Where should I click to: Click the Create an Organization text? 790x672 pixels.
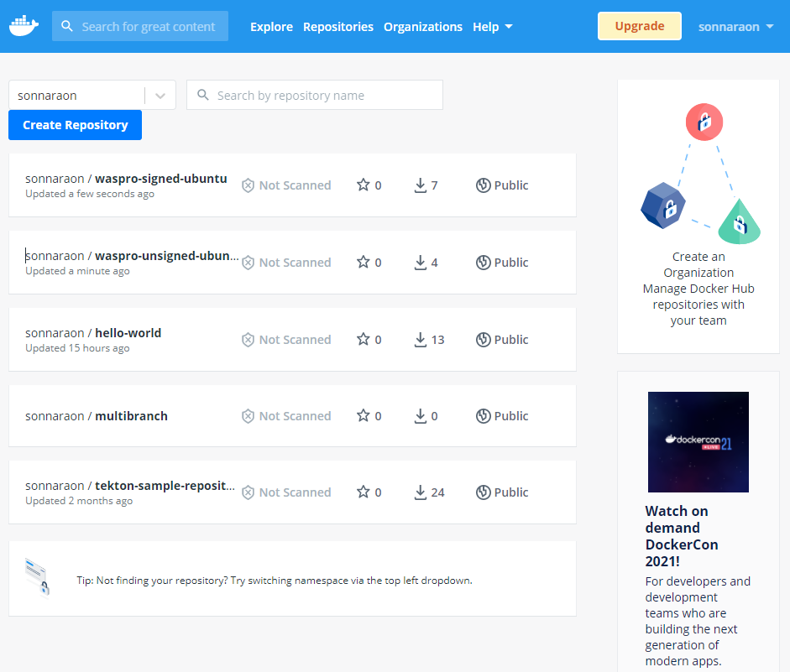[698, 264]
